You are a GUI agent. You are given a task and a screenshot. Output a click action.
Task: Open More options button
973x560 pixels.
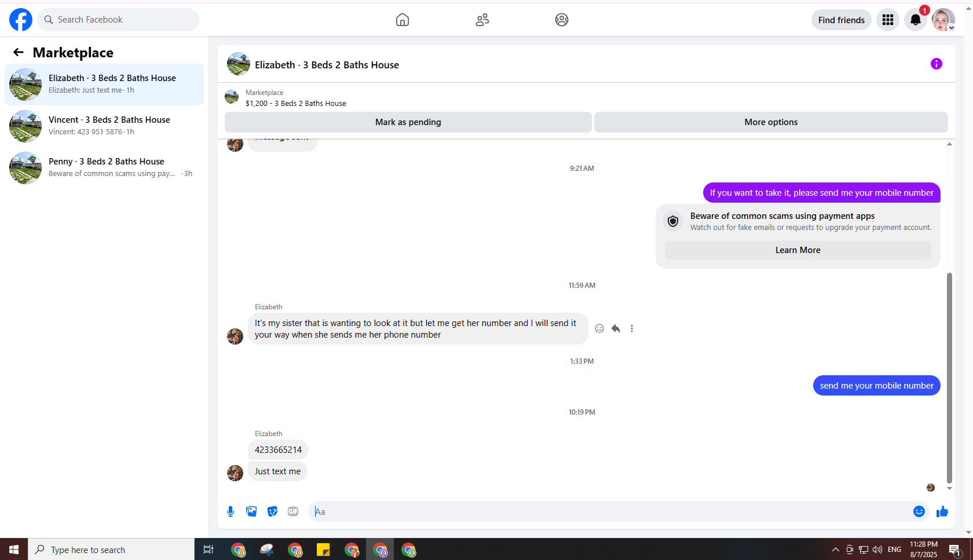pos(771,122)
